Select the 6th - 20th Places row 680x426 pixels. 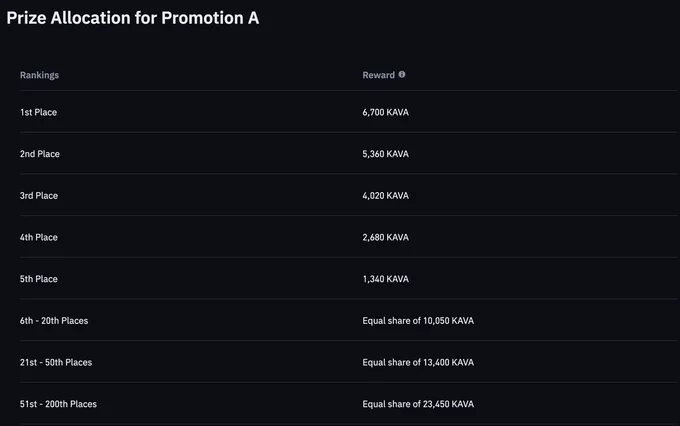click(349, 321)
